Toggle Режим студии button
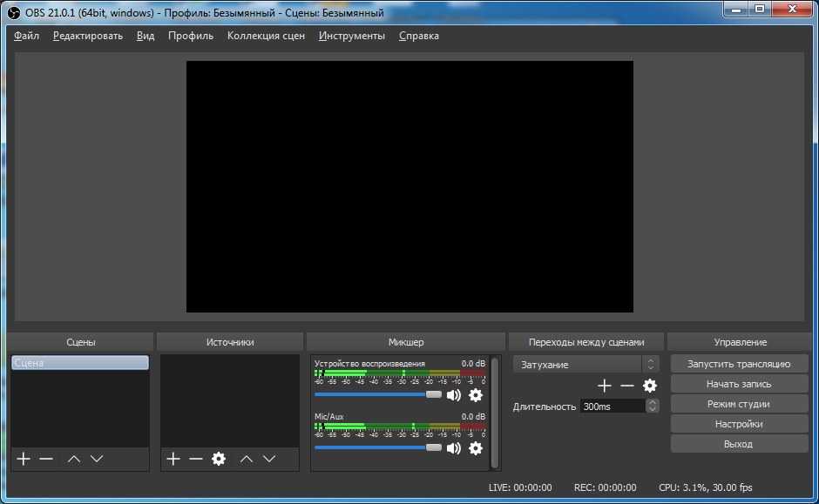 coord(739,404)
